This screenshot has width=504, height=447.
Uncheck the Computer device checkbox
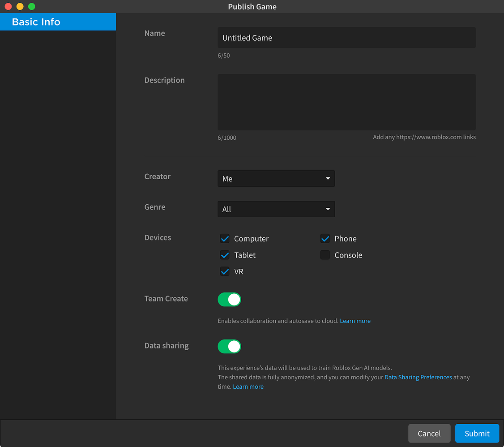coord(225,238)
